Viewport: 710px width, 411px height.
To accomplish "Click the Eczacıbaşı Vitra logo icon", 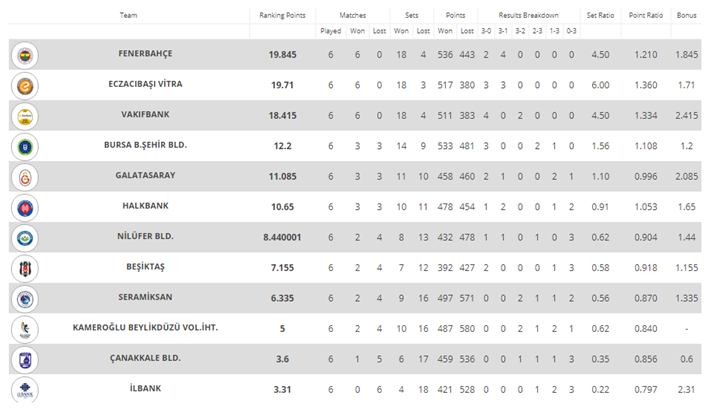I will coord(25,86).
